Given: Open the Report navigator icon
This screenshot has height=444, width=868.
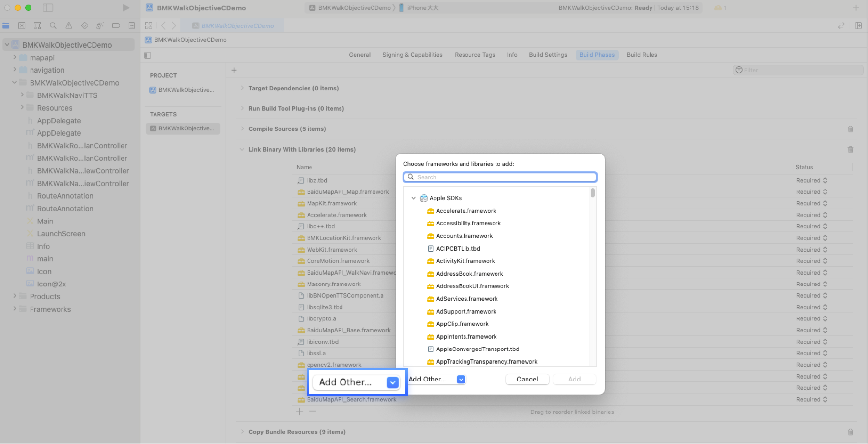Looking at the screenshot, I should pyautogui.click(x=132, y=26).
